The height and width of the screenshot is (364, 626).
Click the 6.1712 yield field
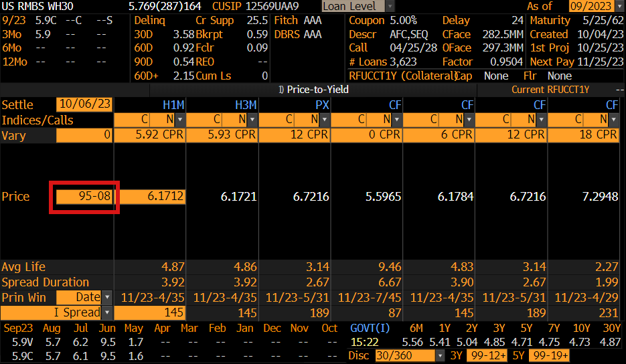coord(150,196)
